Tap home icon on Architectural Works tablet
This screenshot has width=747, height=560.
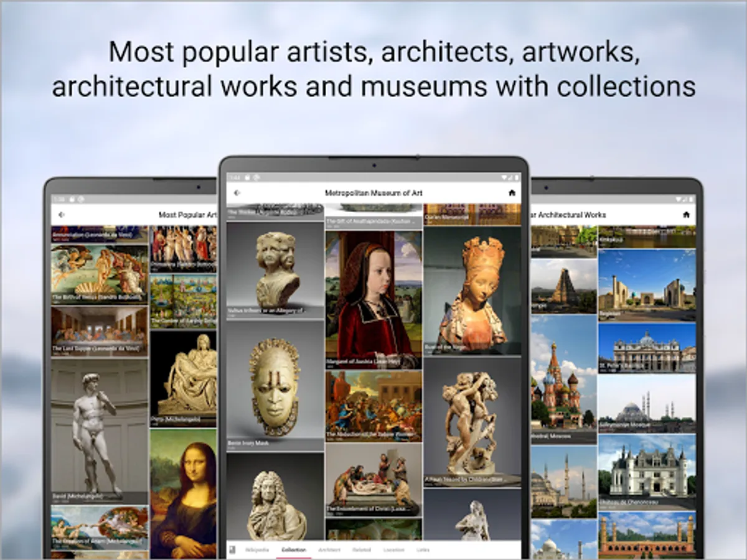(x=686, y=215)
